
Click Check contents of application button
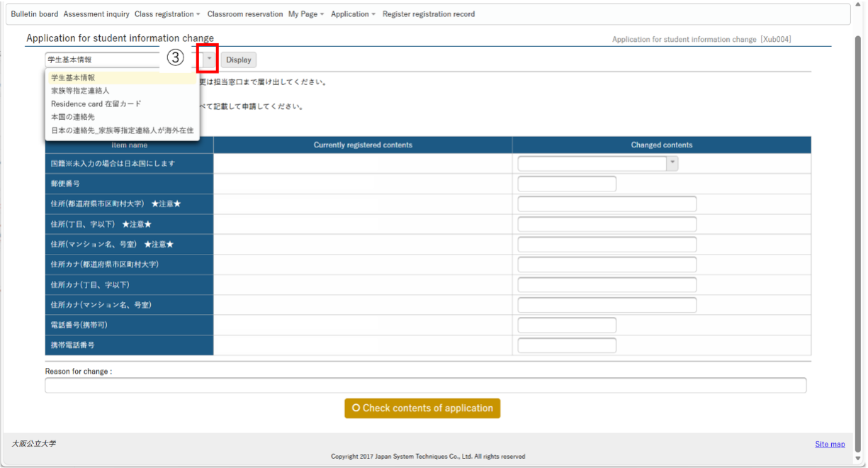pyautogui.click(x=422, y=408)
